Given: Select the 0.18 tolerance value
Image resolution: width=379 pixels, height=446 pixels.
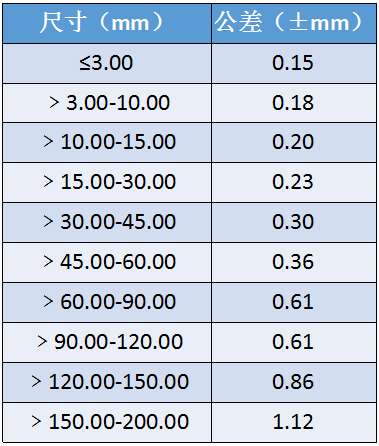Looking at the screenshot, I should (294, 103).
